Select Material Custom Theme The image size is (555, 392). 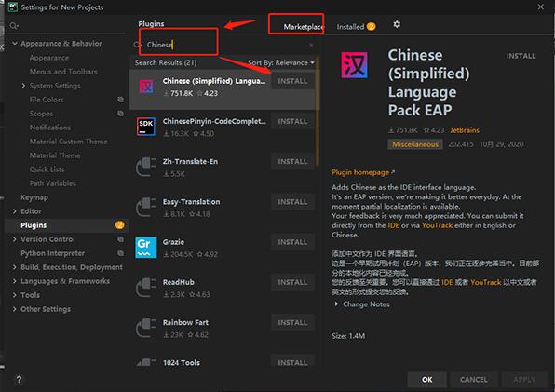(68, 142)
